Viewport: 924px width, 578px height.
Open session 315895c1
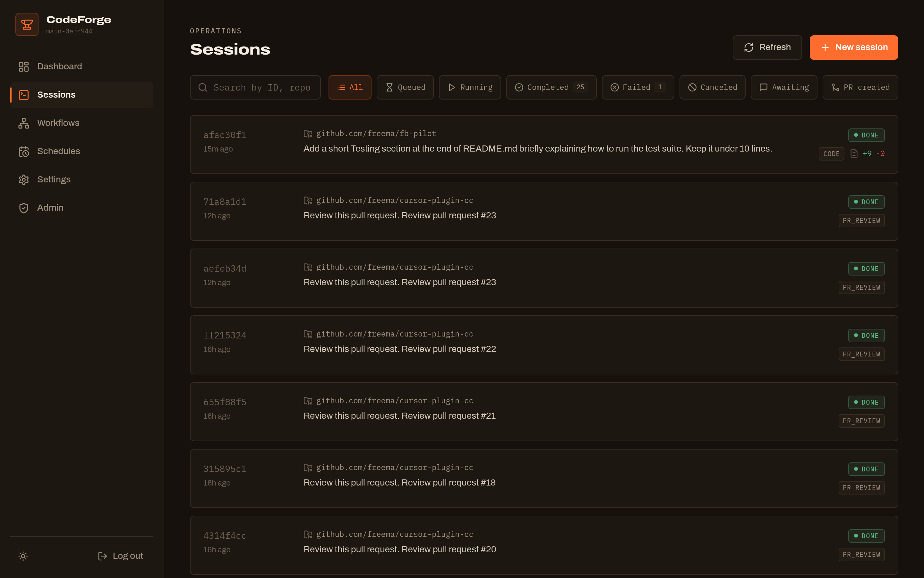coord(544,478)
